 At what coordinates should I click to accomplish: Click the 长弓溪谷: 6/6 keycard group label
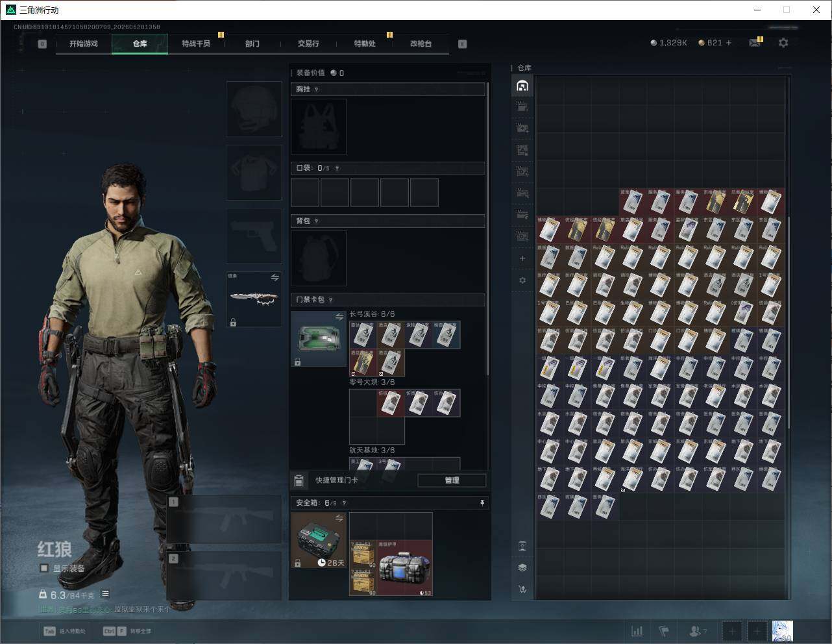tap(372, 314)
